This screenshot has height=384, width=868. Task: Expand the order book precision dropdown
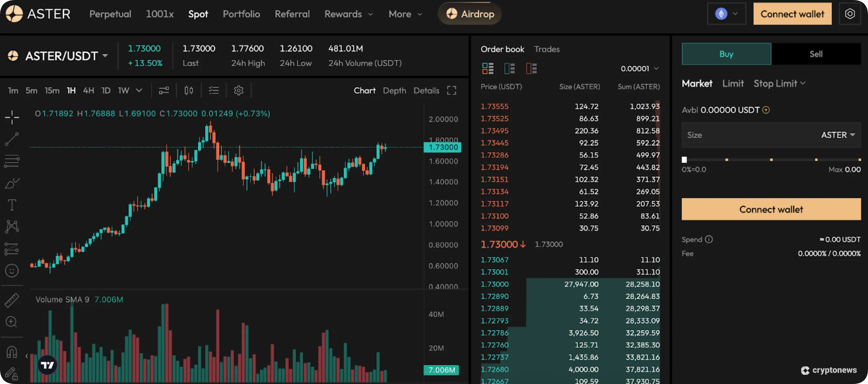(x=639, y=68)
